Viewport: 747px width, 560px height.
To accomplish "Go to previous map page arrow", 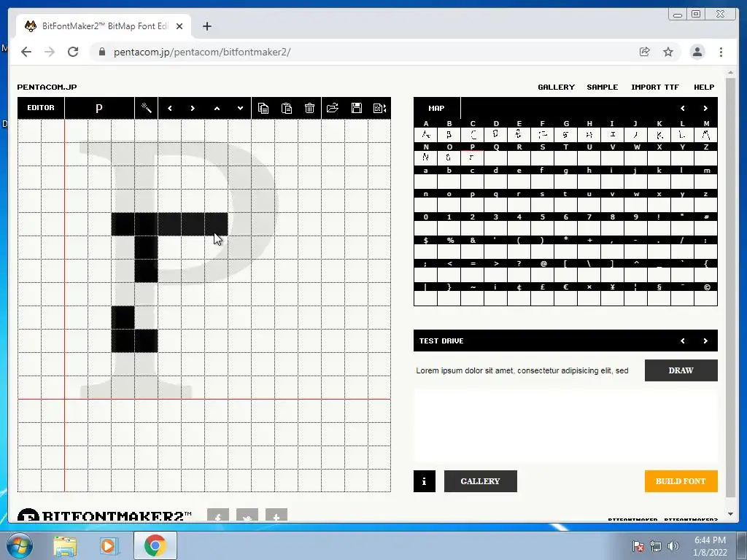I will coord(683,108).
